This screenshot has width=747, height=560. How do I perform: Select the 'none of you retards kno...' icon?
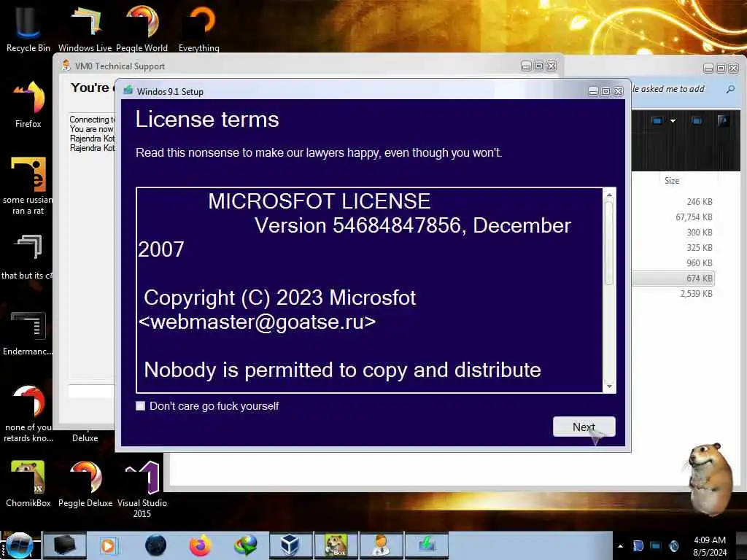coord(28,414)
